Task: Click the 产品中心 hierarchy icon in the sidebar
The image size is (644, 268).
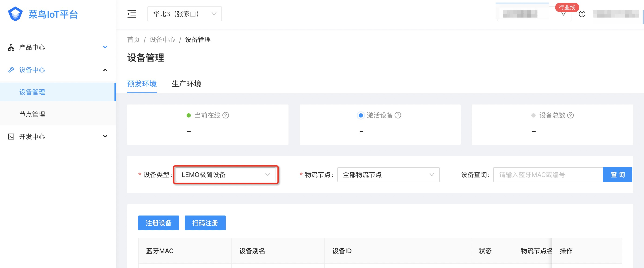Action: pos(11,47)
